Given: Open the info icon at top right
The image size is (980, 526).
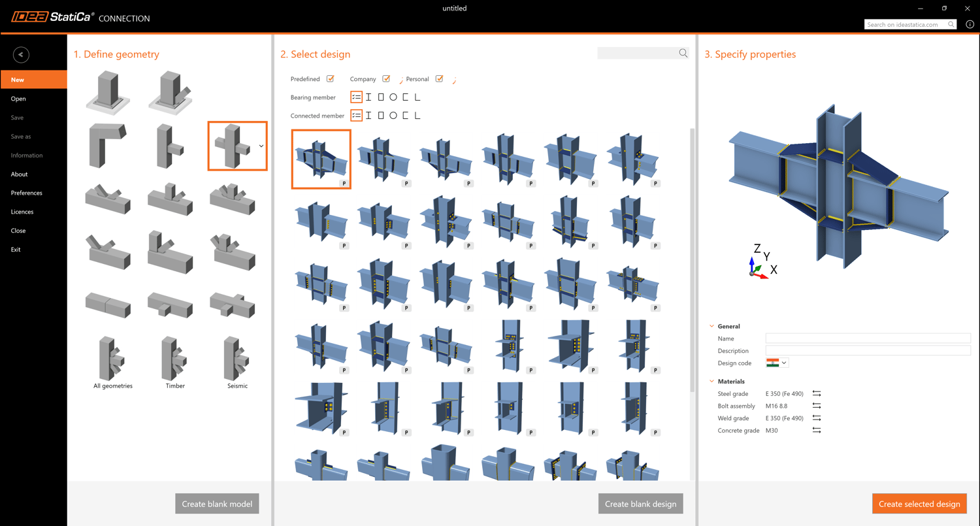Looking at the screenshot, I should [x=970, y=24].
